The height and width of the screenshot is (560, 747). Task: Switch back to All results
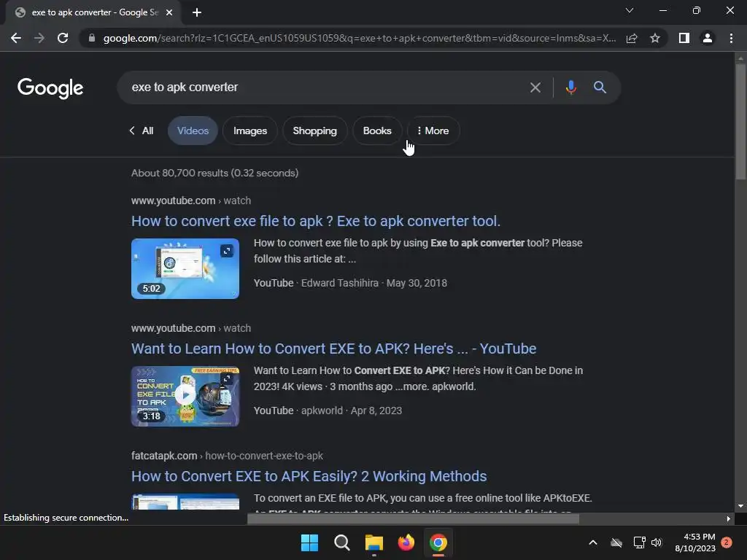point(142,131)
